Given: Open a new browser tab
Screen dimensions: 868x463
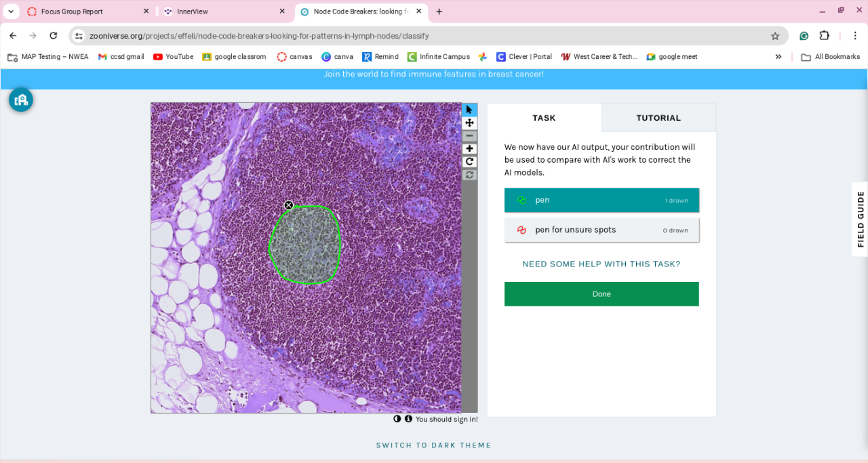Looking at the screenshot, I should point(439,12).
